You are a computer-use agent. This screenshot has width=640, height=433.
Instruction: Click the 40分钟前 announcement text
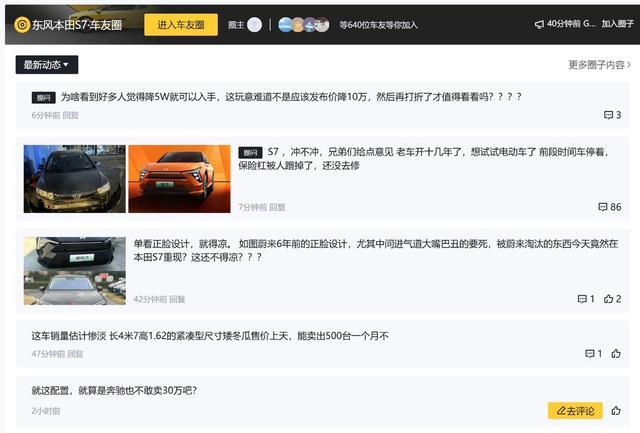point(571,24)
